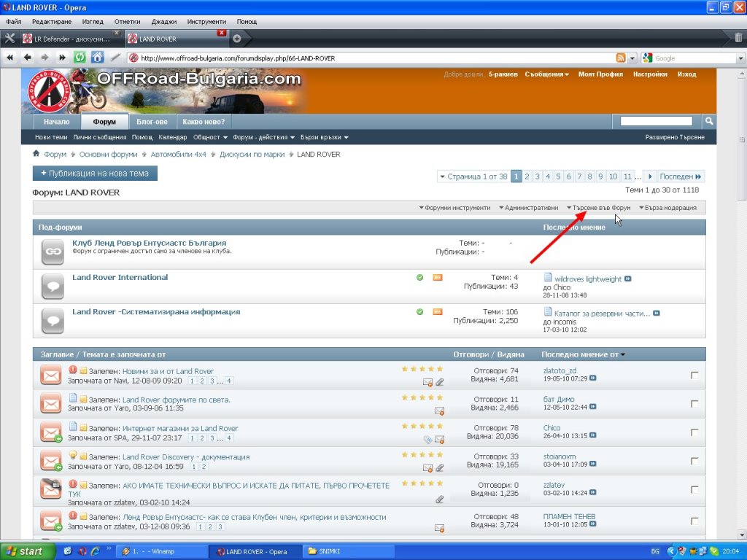Tick checkbox for Интернет магазини за Land Rover
The height and width of the screenshot is (560, 747).
click(x=694, y=432)
